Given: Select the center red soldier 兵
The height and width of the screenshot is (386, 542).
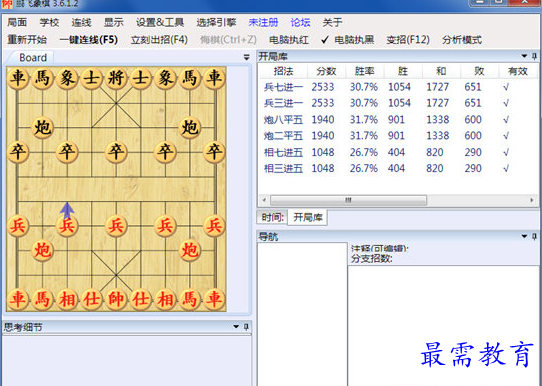Looking at the screenshot, I should click(116, 226).
